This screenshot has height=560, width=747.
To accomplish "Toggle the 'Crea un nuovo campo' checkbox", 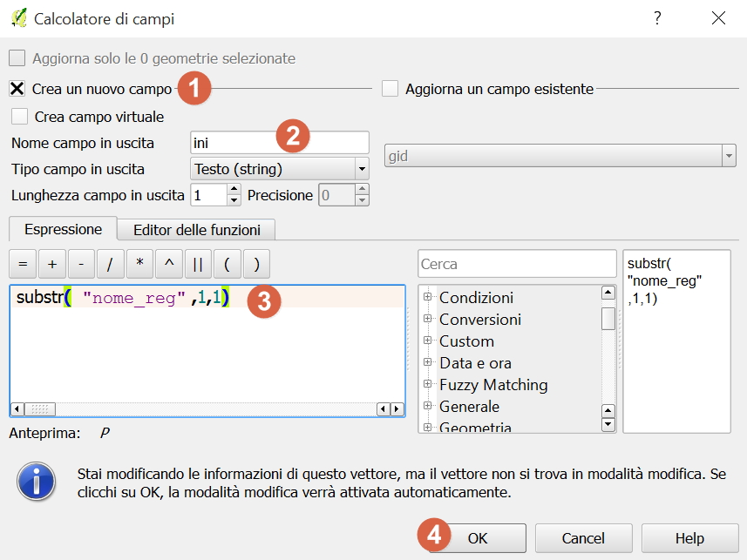I will [x=17, y=89].
